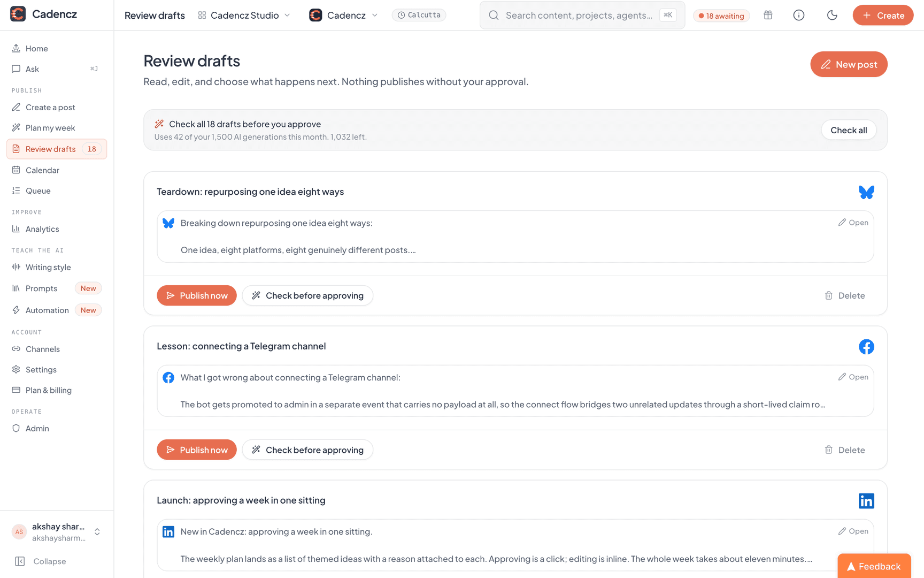Open Plan & billing
The width and height of the screenshot is (924, 578).
57,390
